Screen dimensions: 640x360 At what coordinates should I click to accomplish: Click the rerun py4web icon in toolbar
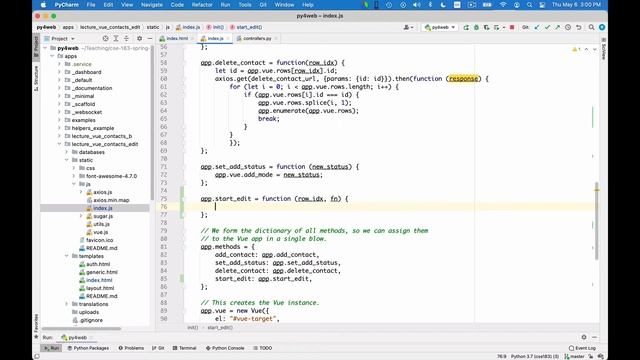[x=466, y=27]
